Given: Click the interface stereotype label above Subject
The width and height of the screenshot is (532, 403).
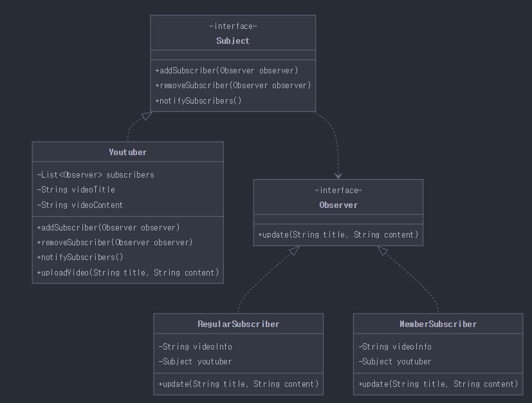Looking at the screenshot, I should pyautogui.click(x=233, y=26).
